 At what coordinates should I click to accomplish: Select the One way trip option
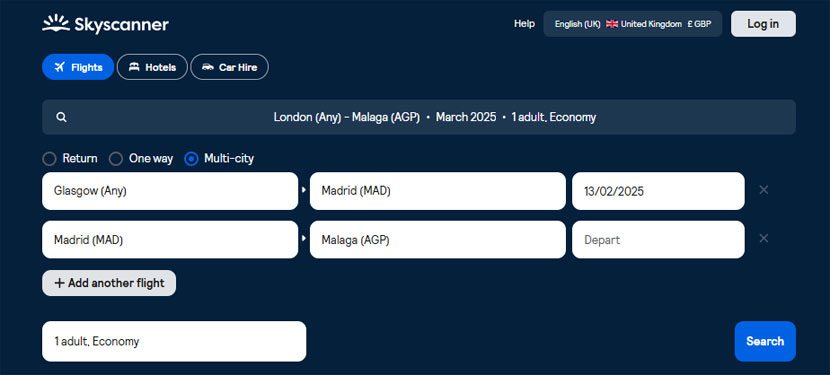pos(141,158)
